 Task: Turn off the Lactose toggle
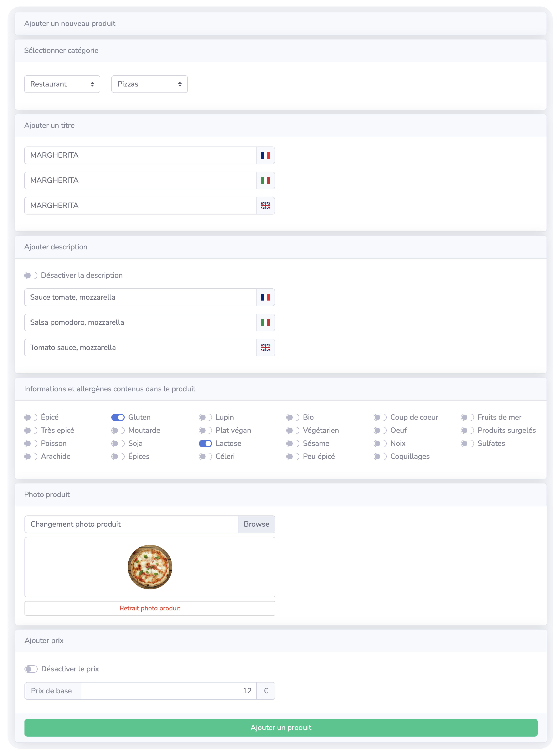[205, 444]
